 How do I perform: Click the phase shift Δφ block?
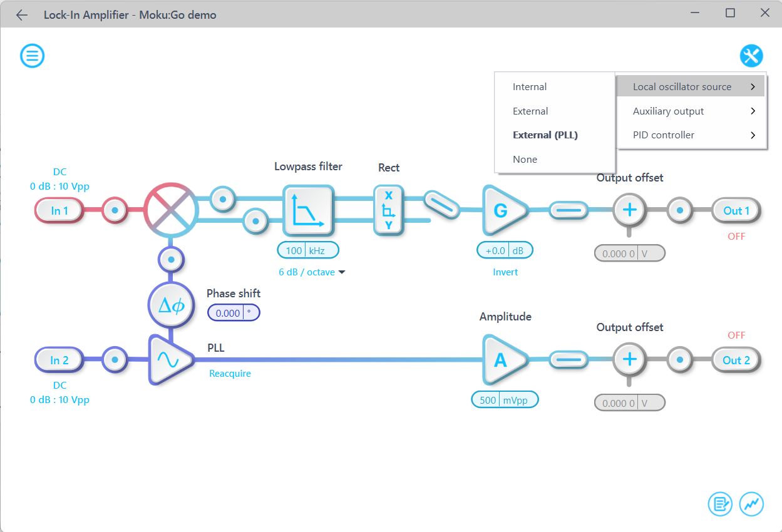(x=171, y=305)
